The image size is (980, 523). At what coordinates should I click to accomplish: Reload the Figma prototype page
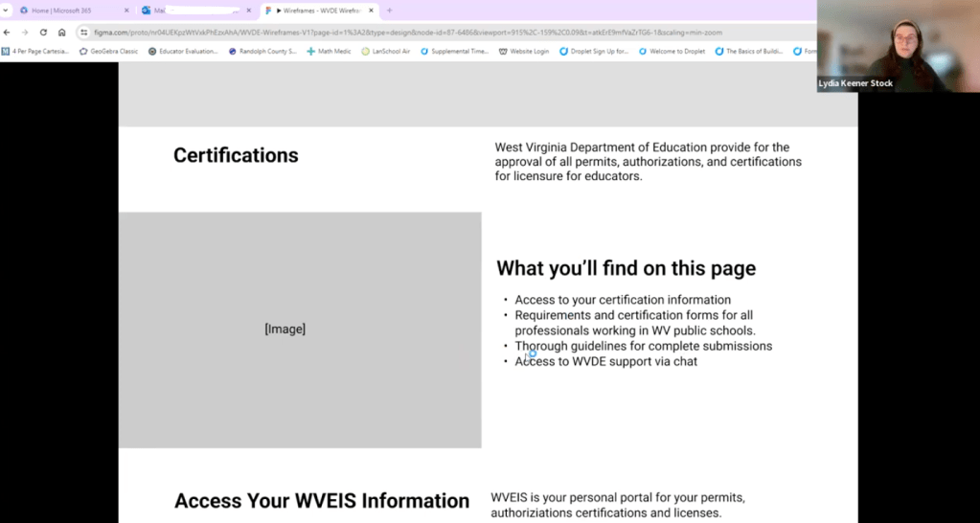click(x=43, y=32)
